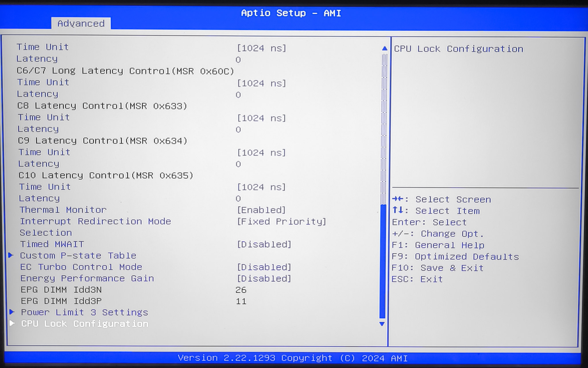Select EPG DIMM Idd3N value field
This screenshot has width=588, height=368.
(x=241, y=290)
